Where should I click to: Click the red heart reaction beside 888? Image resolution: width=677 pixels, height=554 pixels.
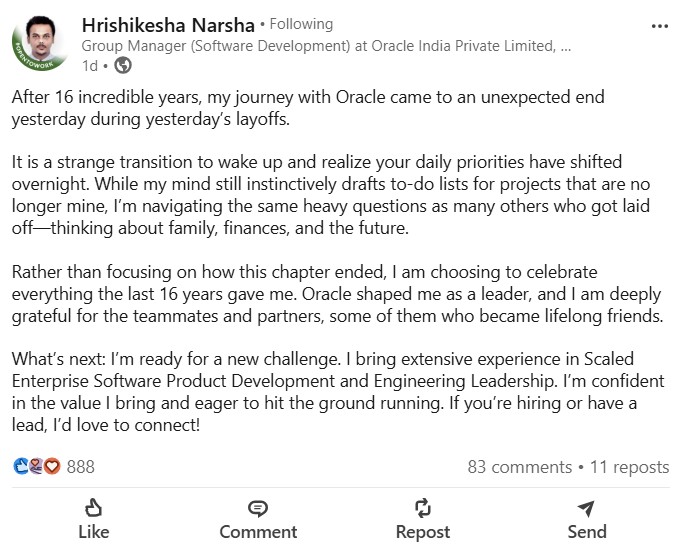[x=52, y=466]
